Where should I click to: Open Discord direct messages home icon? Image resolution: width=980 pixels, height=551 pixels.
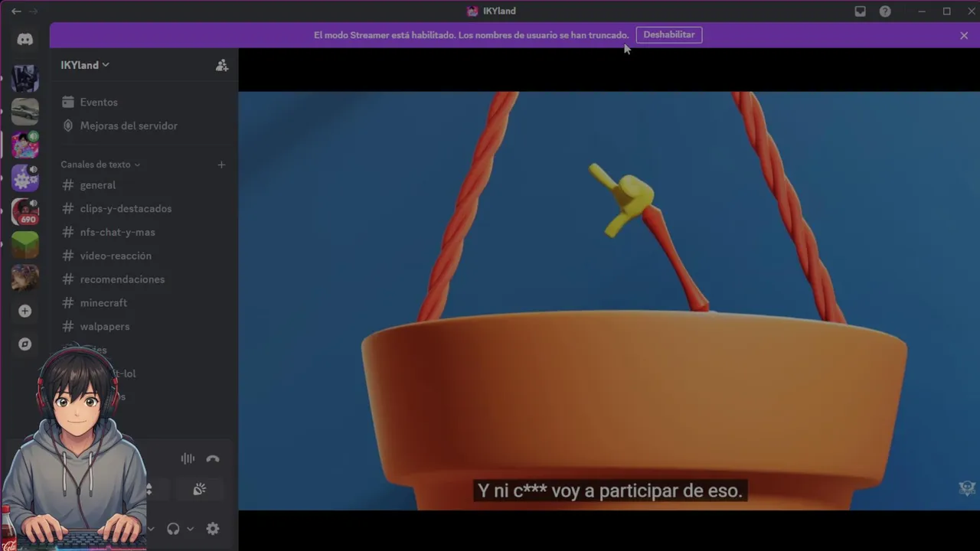(x=25, y=40)
